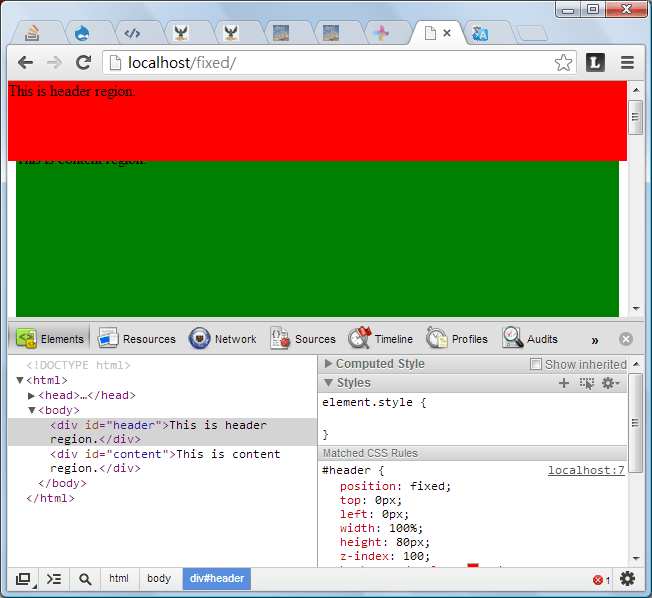Toggle element state icon in Styles

587,383
